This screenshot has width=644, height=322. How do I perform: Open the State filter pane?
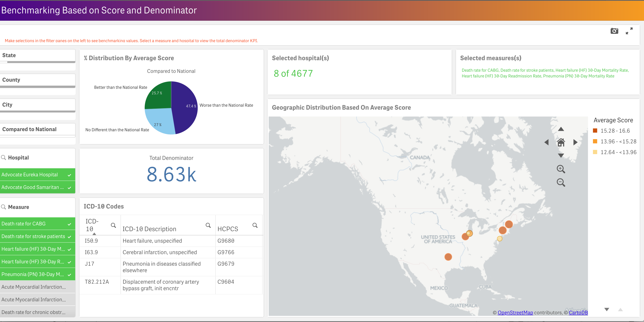(37, 55)
